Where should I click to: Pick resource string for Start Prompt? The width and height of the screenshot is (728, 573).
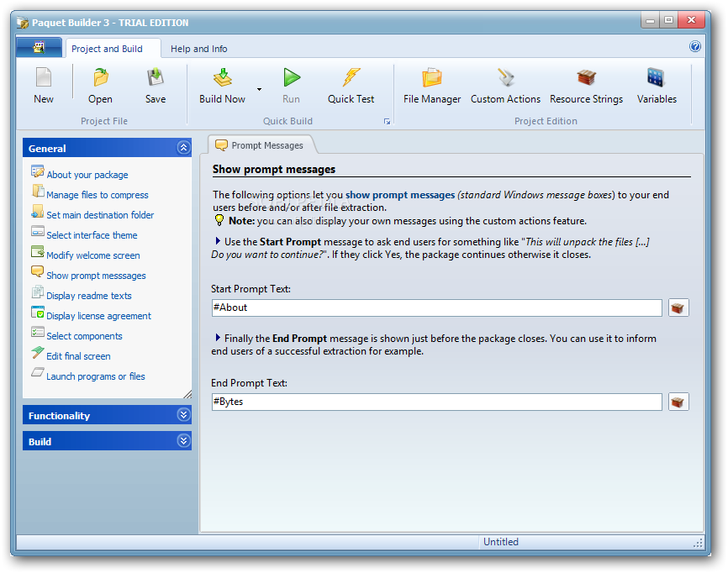point(678,308)
